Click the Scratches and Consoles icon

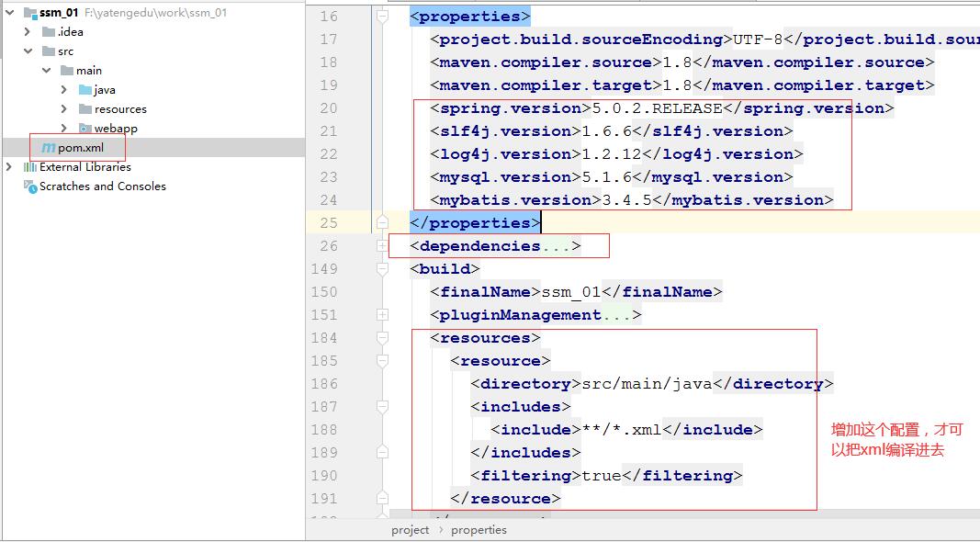(x=28, y=186)
